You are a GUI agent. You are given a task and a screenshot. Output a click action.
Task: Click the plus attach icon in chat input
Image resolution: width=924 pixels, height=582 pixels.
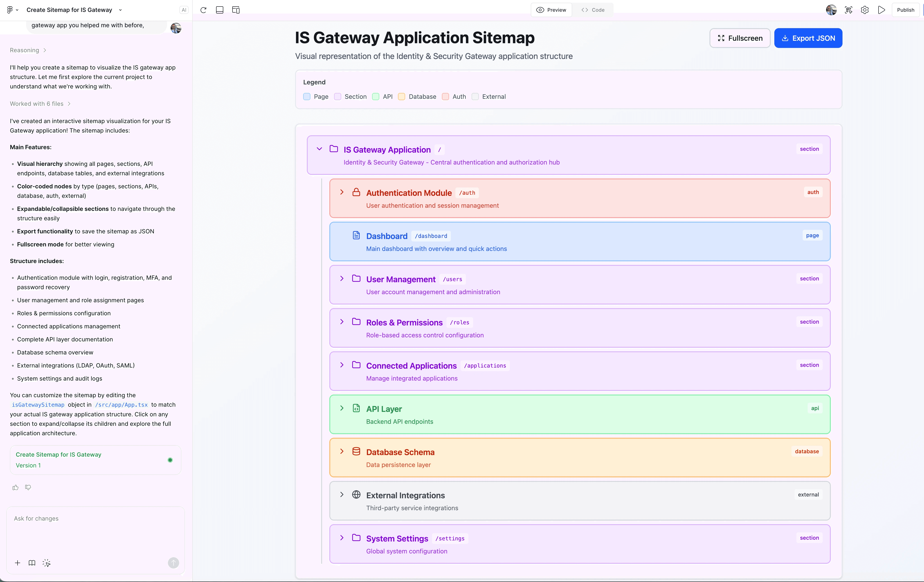tap(17, 563)
